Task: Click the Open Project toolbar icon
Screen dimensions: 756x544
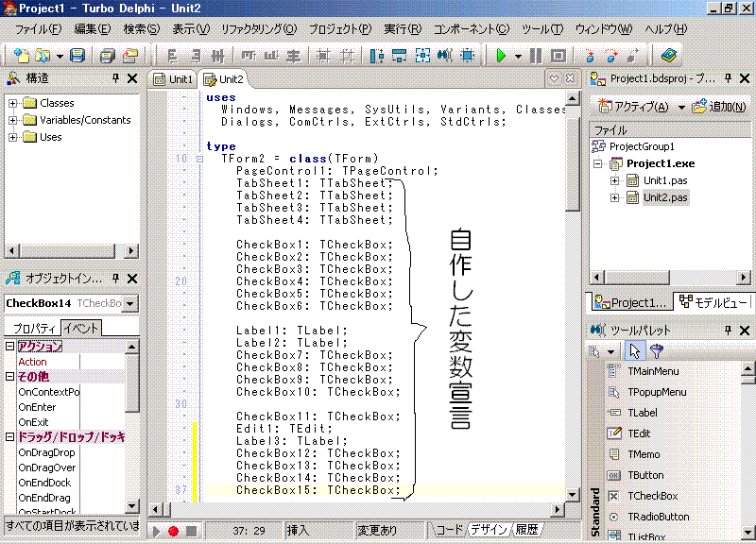Action: tap(129, 56)
